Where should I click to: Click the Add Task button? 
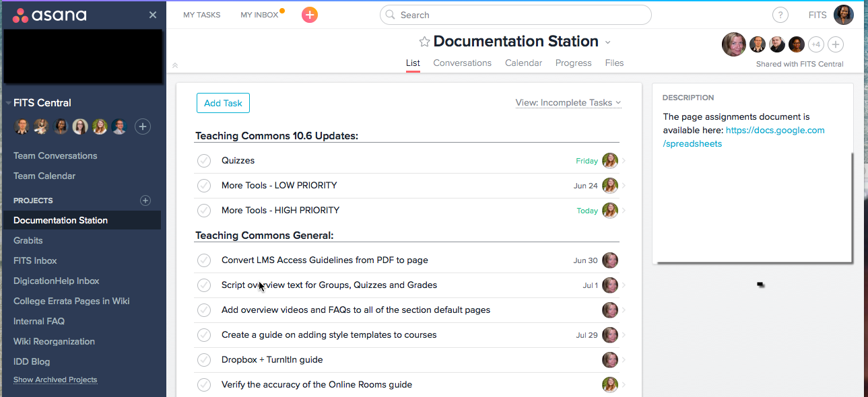(223, 103)
